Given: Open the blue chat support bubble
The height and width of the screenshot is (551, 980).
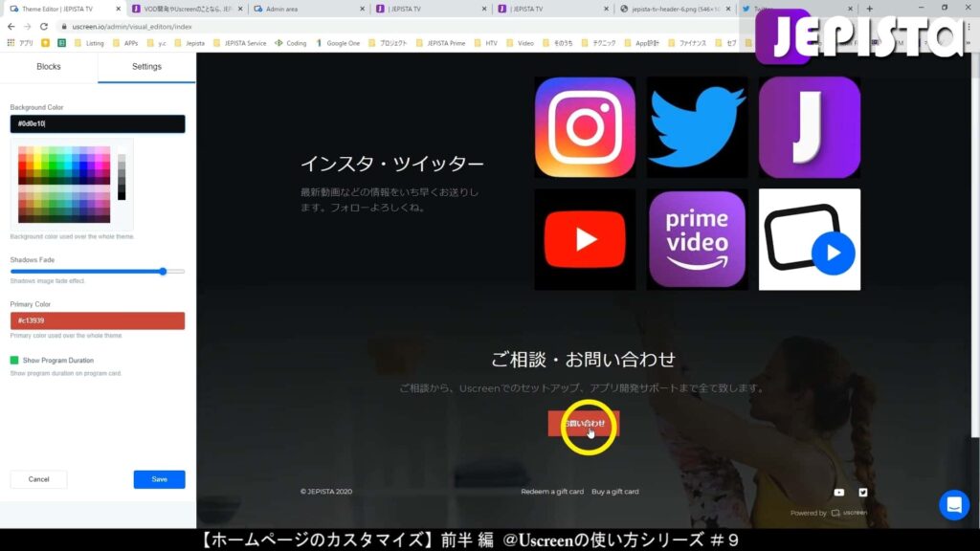Looking at the screenshot, I should [954, 505].
